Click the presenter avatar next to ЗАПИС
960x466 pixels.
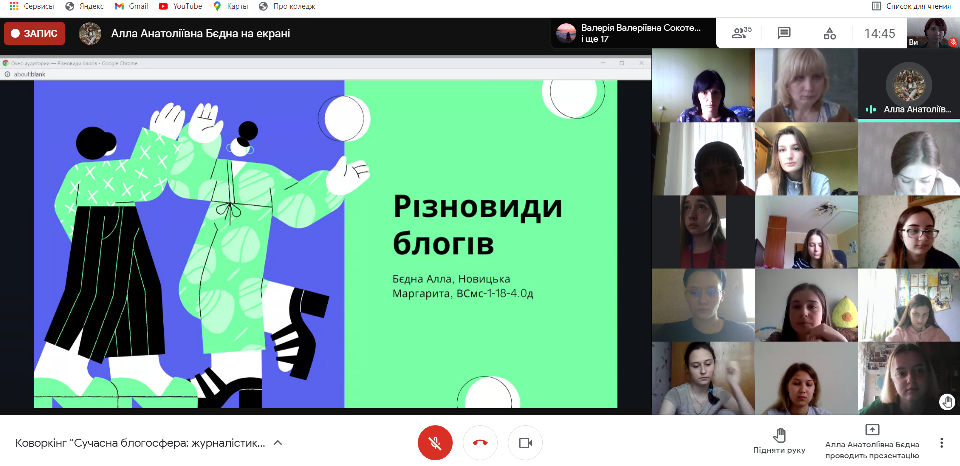[90, 33]
